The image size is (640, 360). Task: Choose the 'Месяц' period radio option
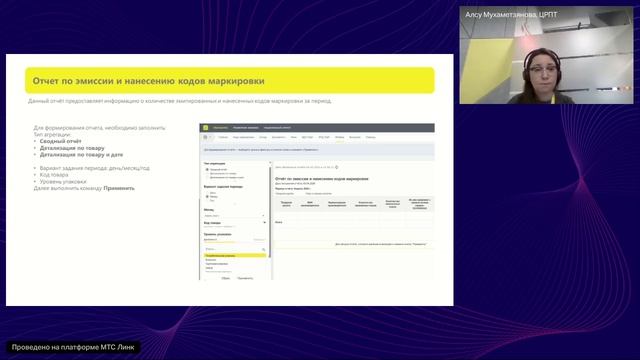click(207, 196)
